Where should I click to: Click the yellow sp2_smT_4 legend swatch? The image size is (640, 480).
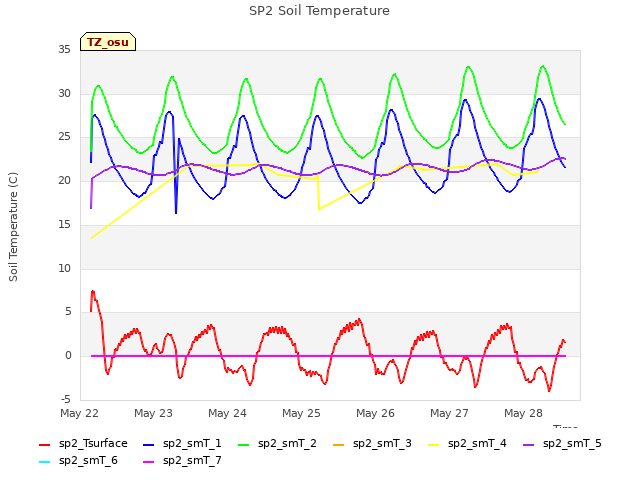tap(433, 444)
